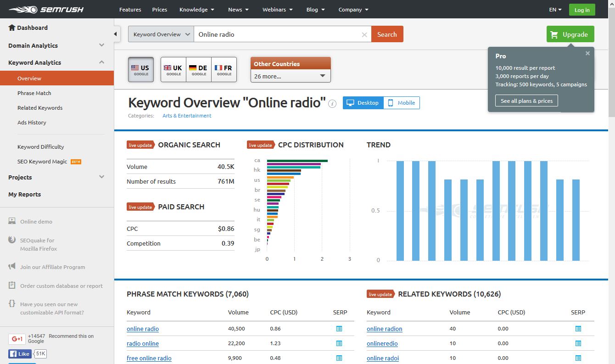
Task: Click the SEMrush logo
Action: click(46, 9)
